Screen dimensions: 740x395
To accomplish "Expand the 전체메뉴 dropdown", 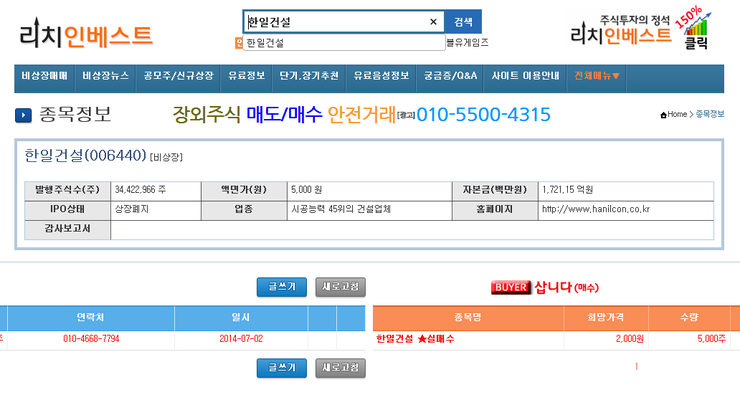I will (597, 76).
